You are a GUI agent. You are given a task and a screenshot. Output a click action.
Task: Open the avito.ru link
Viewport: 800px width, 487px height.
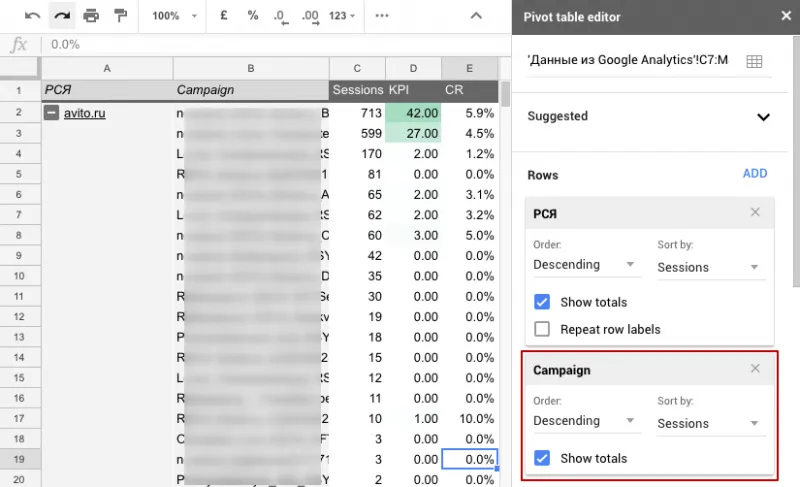[85, 113]
